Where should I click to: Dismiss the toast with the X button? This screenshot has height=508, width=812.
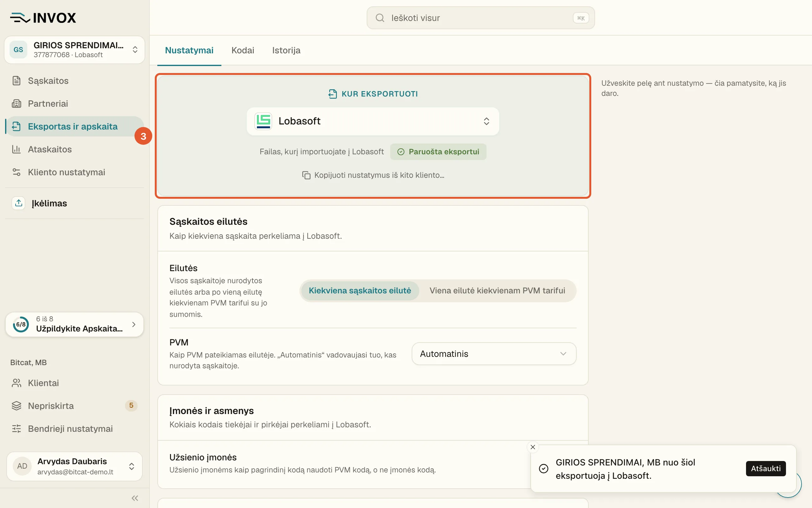[533, 447]
